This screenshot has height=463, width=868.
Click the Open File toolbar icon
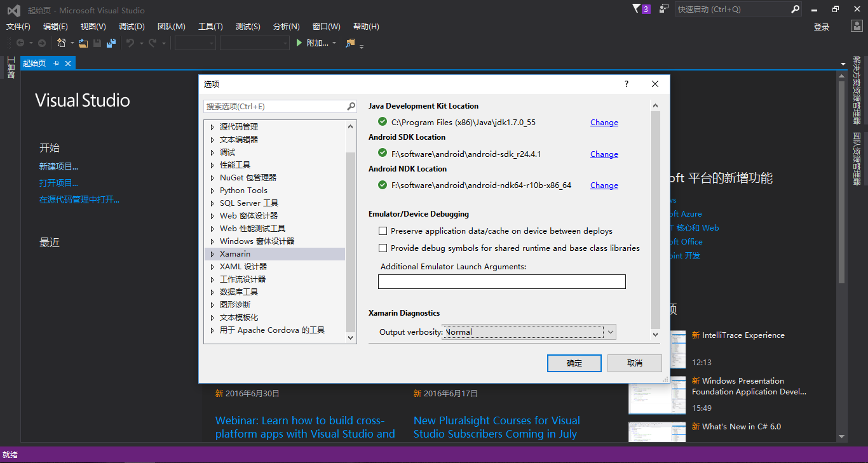(x=83, y=43)
